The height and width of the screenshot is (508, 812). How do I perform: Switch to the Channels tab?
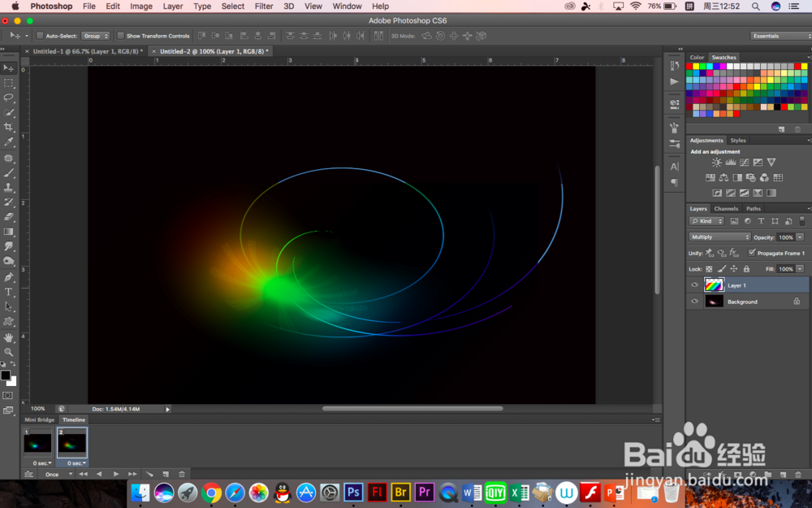pyautogui.click(x=726, y=209)
